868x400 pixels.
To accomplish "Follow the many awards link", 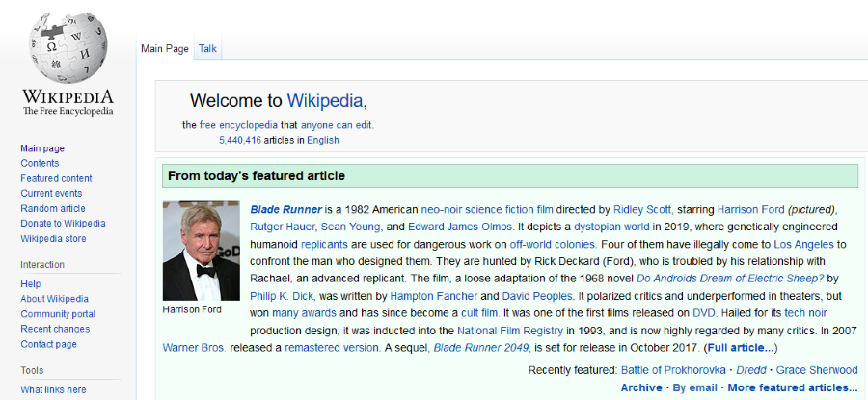I will click(304, 312).
